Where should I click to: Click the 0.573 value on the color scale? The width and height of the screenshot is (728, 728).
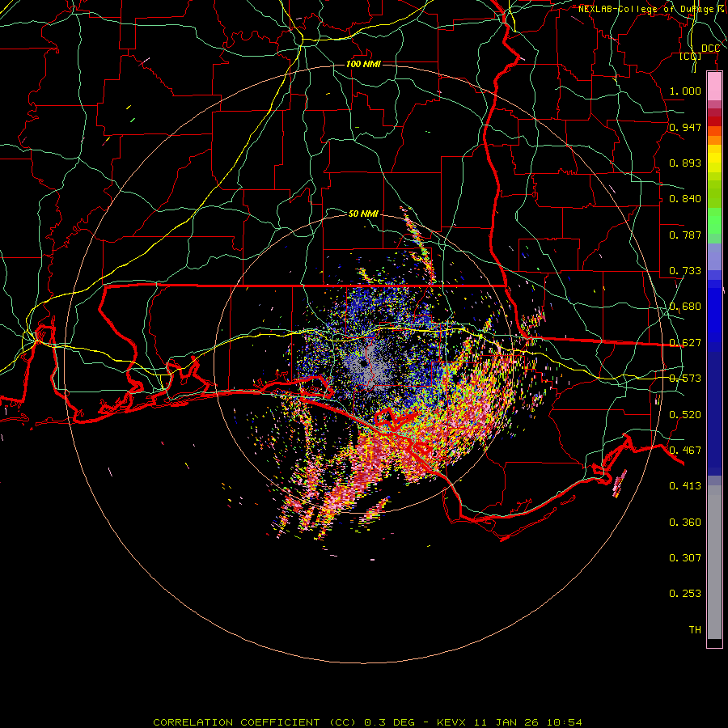point(685,379)
